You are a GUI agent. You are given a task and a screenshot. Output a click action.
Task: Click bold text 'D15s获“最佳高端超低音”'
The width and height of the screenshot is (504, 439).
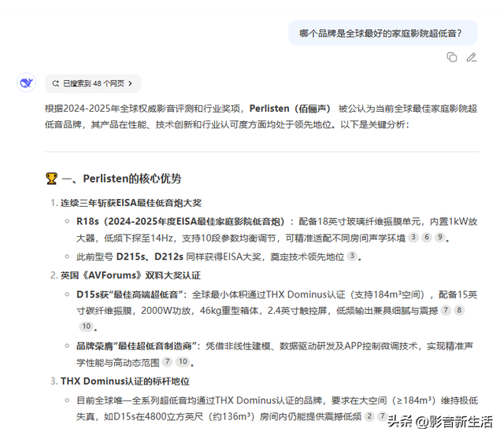point(132,294)
